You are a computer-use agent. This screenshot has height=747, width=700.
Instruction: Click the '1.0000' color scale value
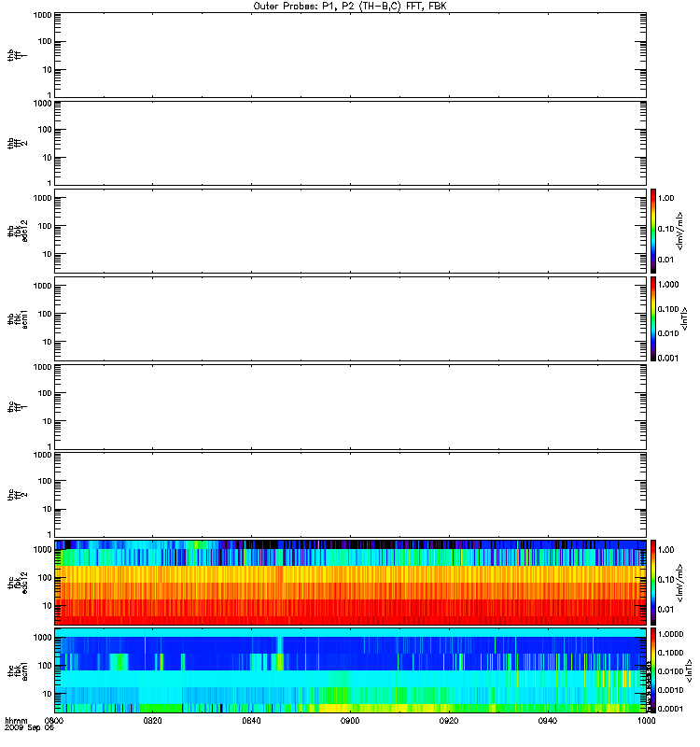[670, 634]
